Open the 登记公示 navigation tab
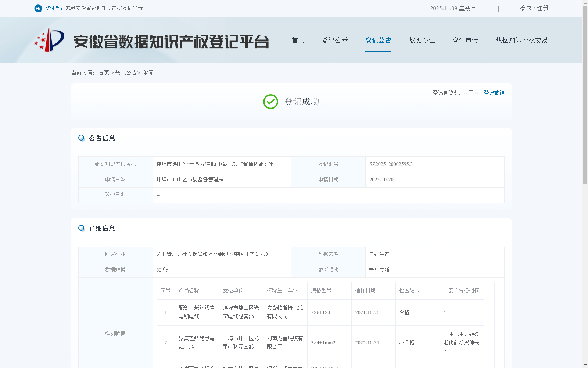588x368 pixels. [335, 40]
